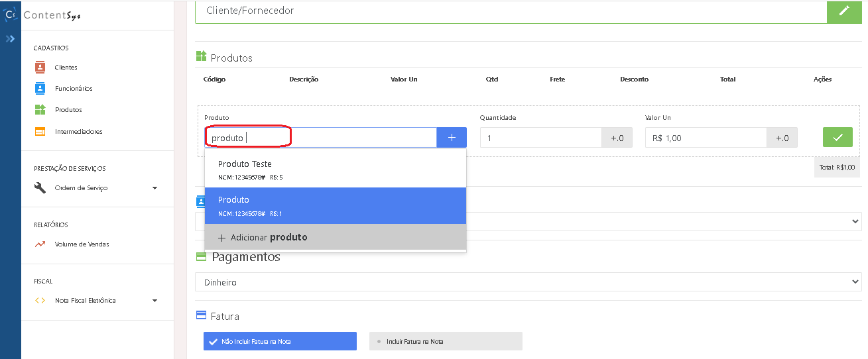Confirm product with green checkmark button
The image size is (868, 359).
point(837,137)
